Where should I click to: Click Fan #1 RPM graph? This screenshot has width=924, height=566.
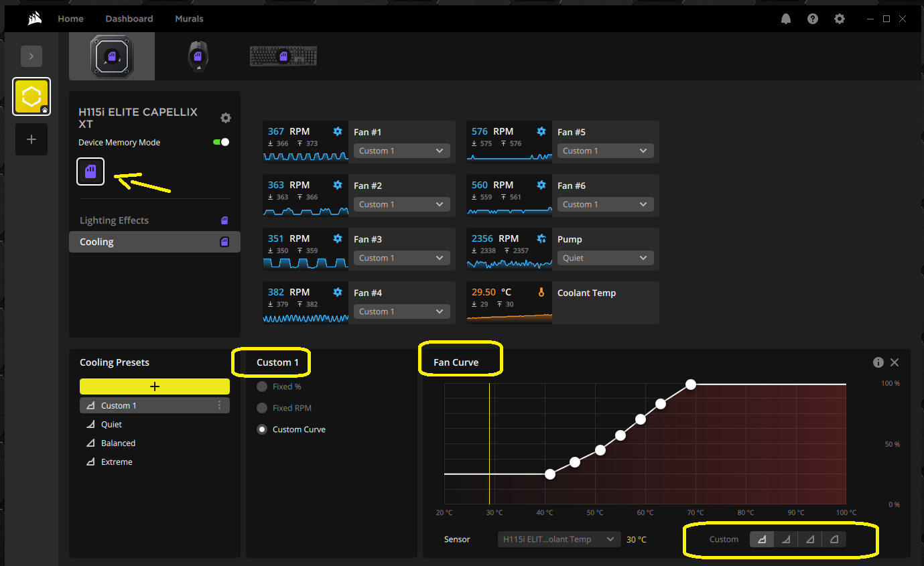click(x=306, y=156)
